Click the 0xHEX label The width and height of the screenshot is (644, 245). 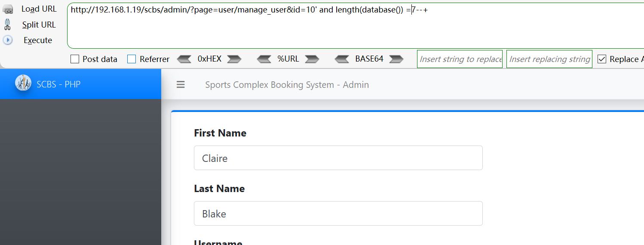tap(209, 59)
